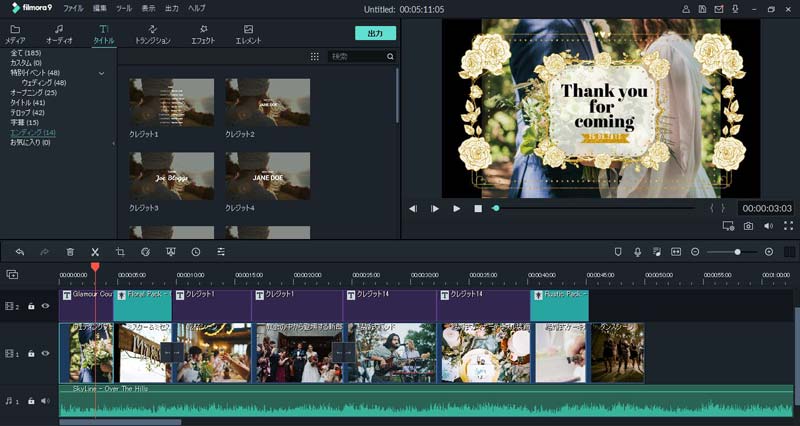Click the green 出力 export button
The image size is (800, 426).
pyautogui.click(x=376, y=33)
